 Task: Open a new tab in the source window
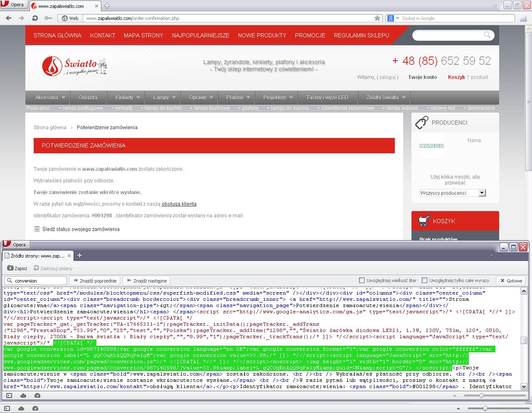pos(79,255)
